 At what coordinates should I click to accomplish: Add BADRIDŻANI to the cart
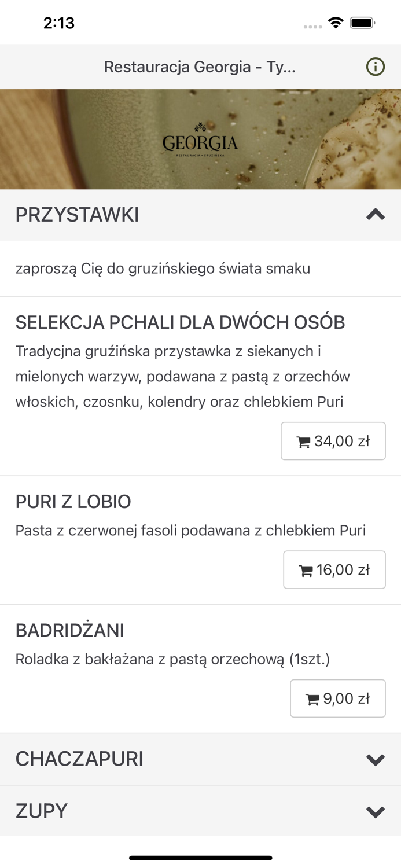coord(338,698)
